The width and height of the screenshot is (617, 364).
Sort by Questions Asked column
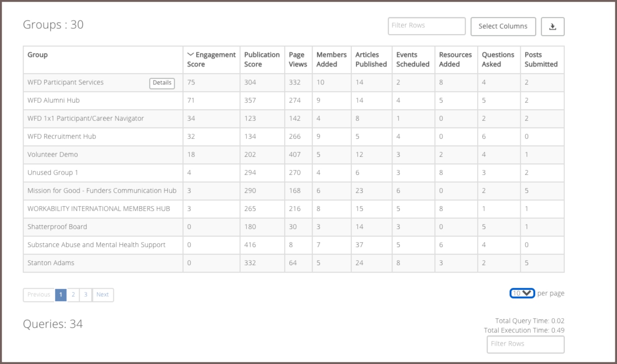click(499, 60)
